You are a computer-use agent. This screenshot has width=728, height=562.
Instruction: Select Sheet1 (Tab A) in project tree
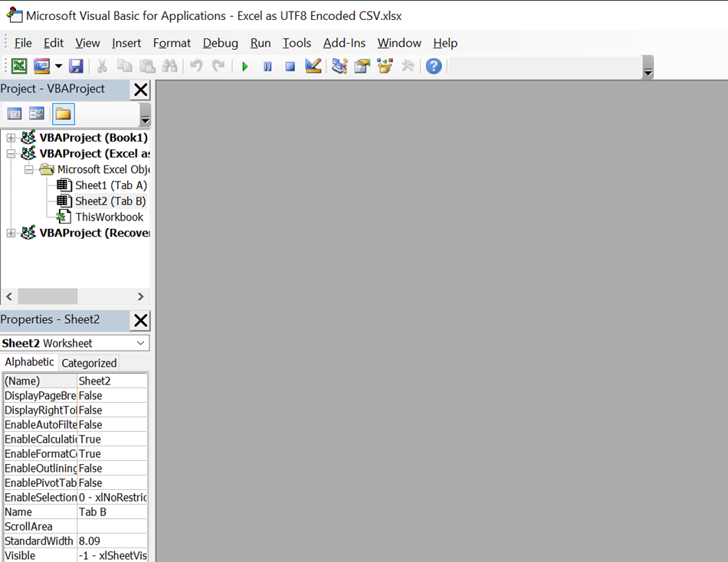[x=111, y=185]
